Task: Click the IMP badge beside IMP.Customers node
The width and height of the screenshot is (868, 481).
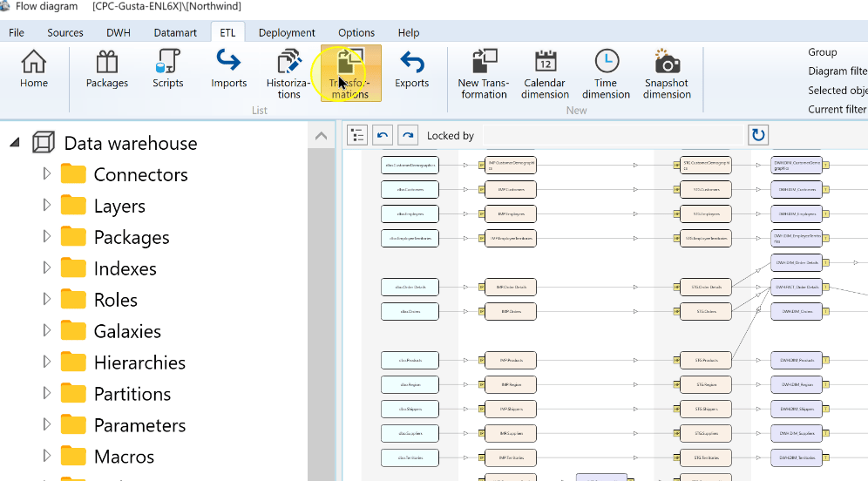Action: click(x=481, y=190)
